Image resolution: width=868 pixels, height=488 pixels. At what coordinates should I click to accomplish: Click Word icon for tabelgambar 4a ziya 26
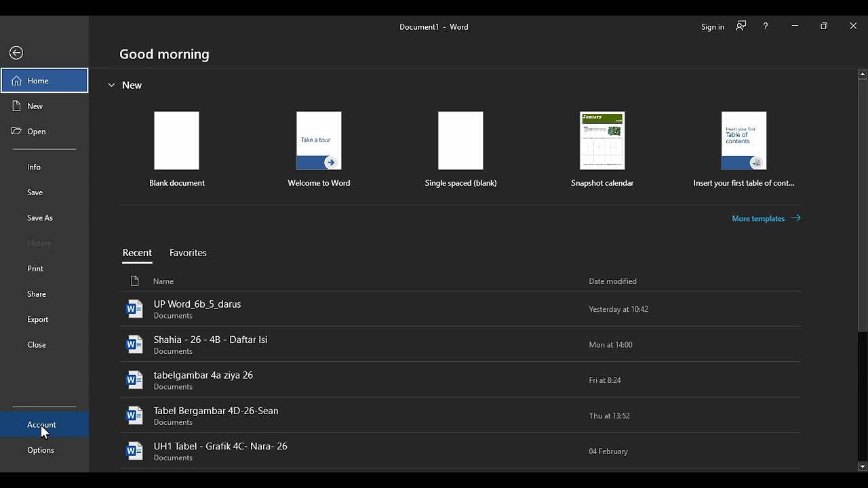tap(134, 380)
